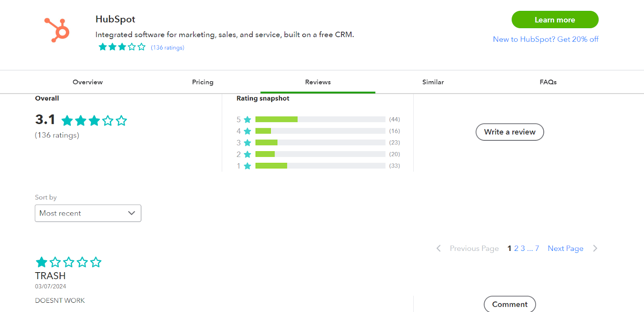Click the left chevron before Previous Page
The height and width of the screenshot is (312, 644).
click(439, 248)
